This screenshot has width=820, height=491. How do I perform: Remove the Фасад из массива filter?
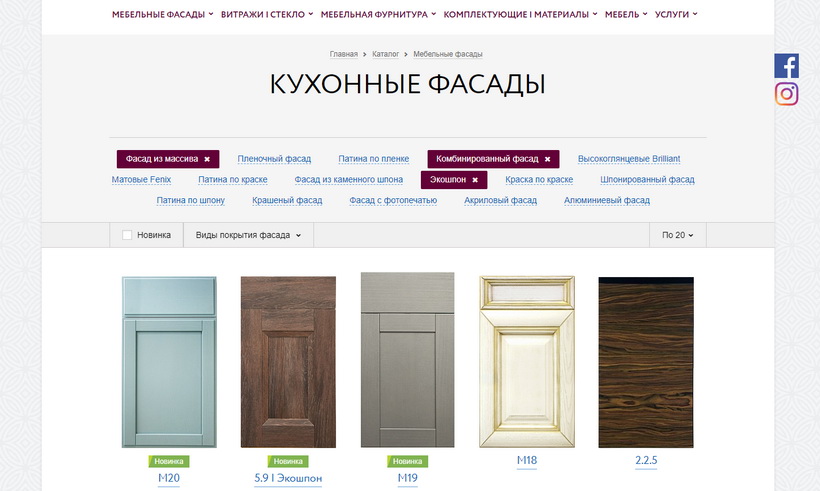207,159
